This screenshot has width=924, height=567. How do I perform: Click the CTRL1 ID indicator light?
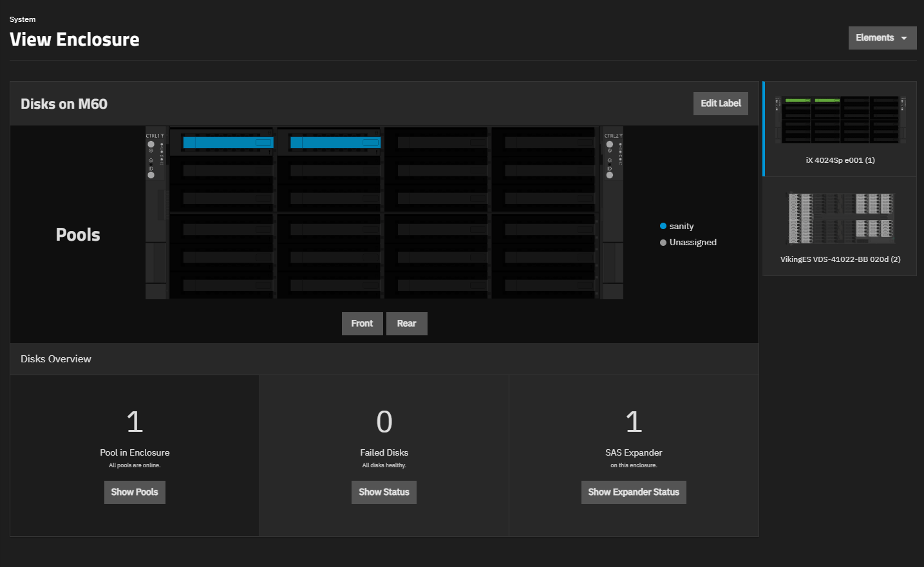click(x=151, y=175)
